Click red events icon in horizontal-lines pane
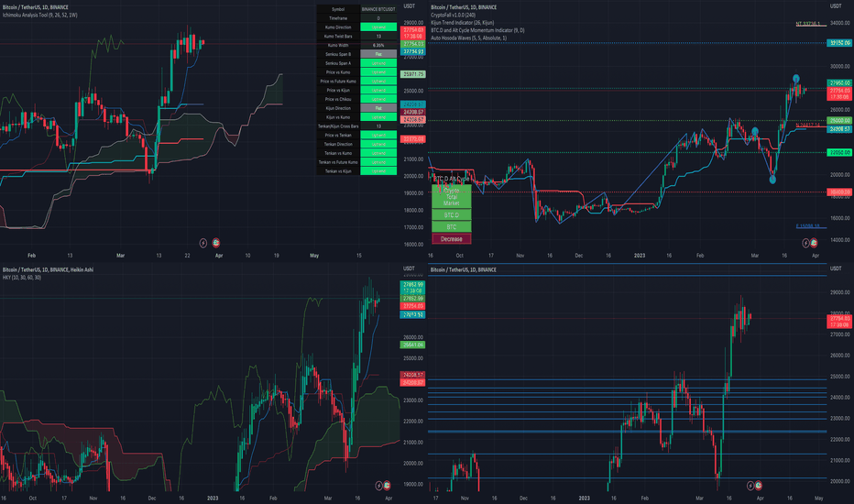 tap(758, 485)
